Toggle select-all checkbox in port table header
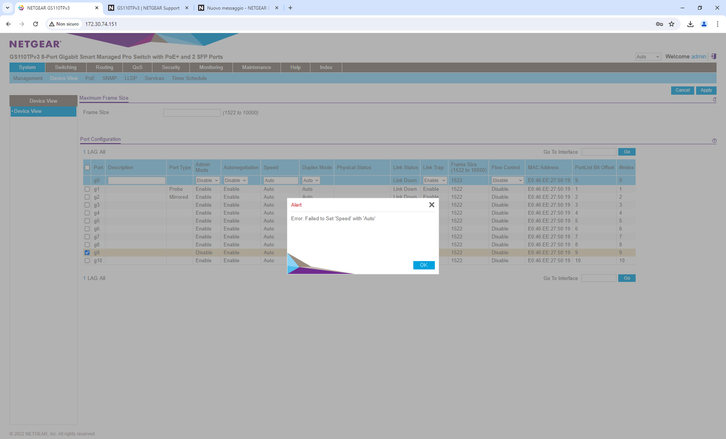 pos(87,167)
